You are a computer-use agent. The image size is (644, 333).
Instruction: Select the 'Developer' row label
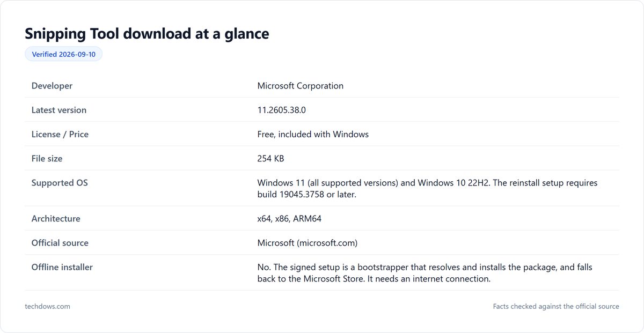[x=52, y=86]
